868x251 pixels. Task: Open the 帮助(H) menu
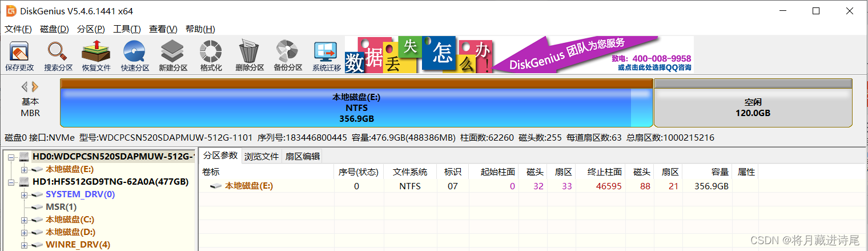tap(200, 29)
